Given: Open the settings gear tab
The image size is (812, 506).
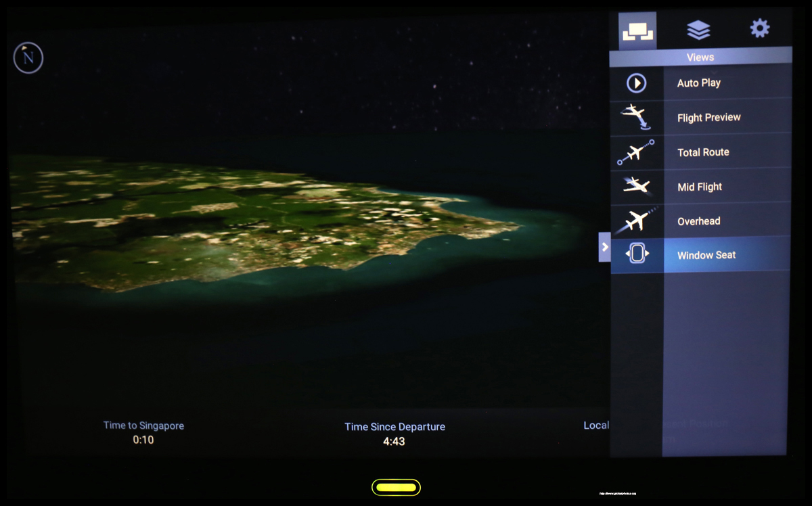Looking at the screenshot, I should click(759, 28).
